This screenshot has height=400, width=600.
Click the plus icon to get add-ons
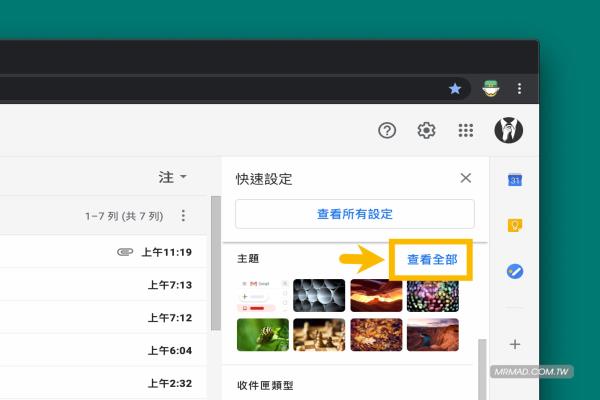[x=515, y=344]
